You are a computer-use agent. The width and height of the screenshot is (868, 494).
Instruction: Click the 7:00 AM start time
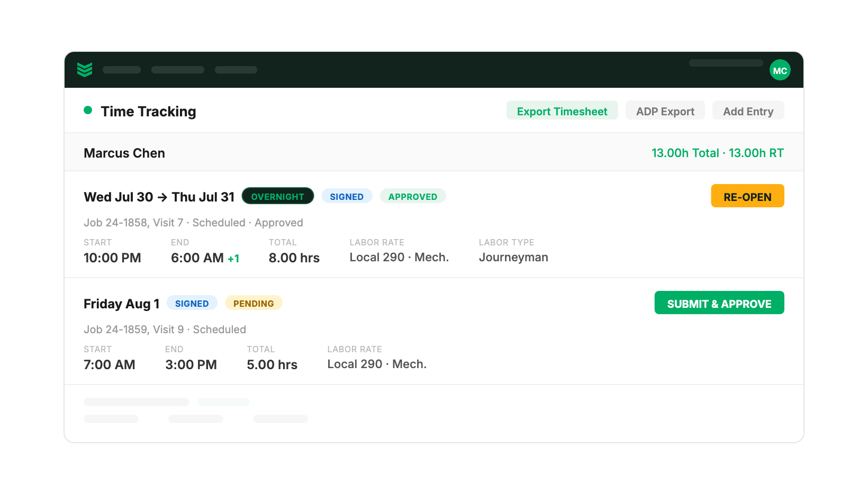[109, 364]
